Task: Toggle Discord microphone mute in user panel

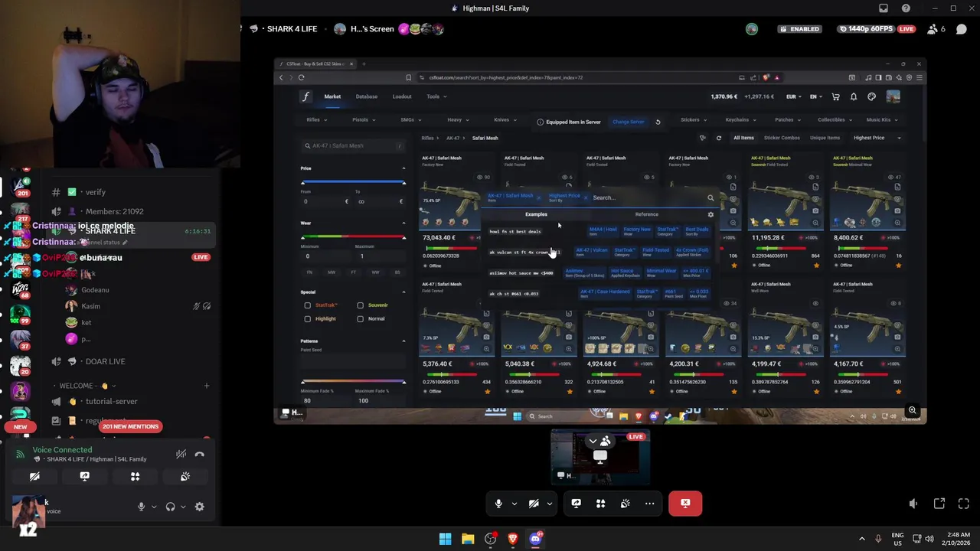Action: tap(141, 507)
